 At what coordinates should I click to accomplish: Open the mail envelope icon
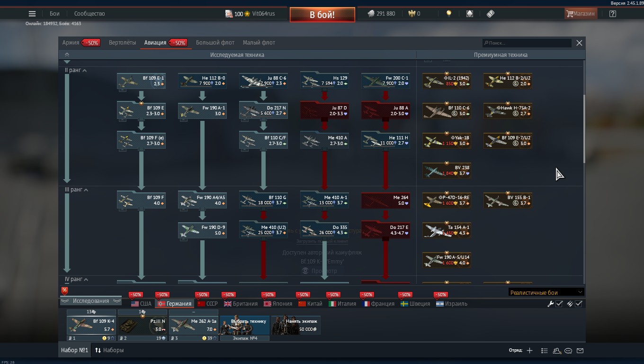click(x=580, y=350)
